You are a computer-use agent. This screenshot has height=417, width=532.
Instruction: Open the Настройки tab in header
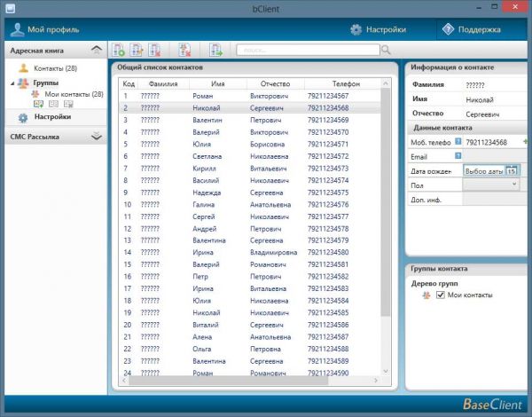pos(379,29)
